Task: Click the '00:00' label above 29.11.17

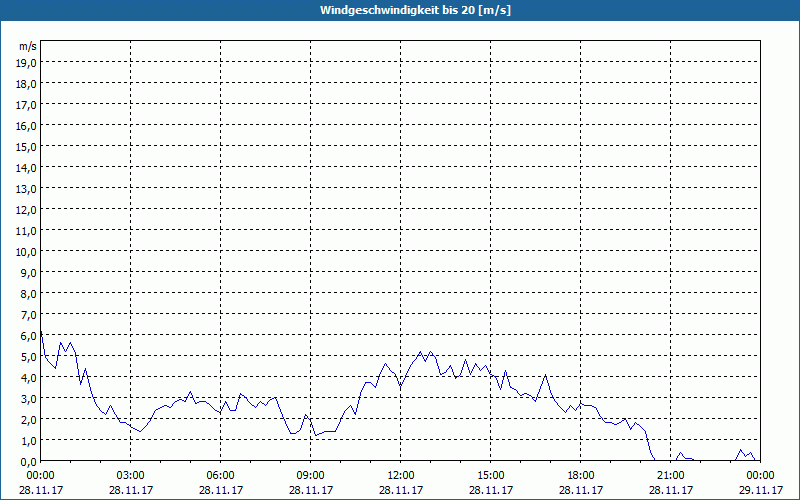Action: coord(761,476)
